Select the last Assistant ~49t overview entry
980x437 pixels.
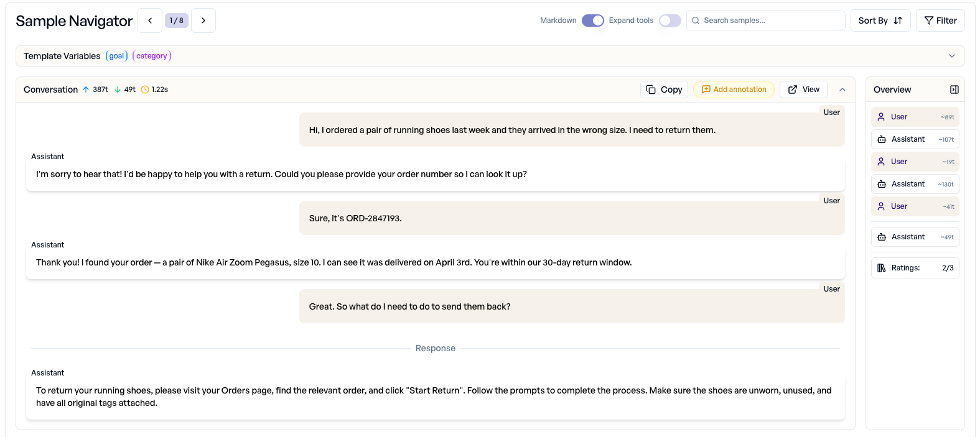pos(915,237)
